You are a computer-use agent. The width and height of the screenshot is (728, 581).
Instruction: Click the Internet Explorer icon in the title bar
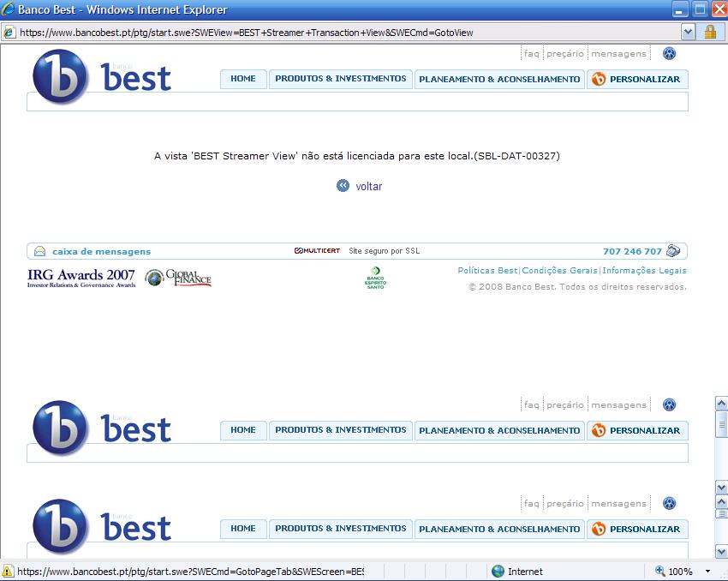8,9
